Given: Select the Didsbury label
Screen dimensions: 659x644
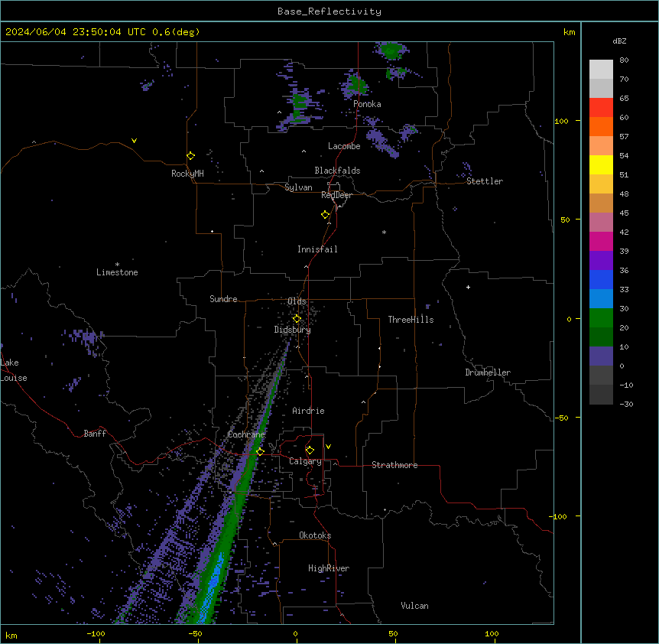Looking at the screenshot, I should [292, 330].
